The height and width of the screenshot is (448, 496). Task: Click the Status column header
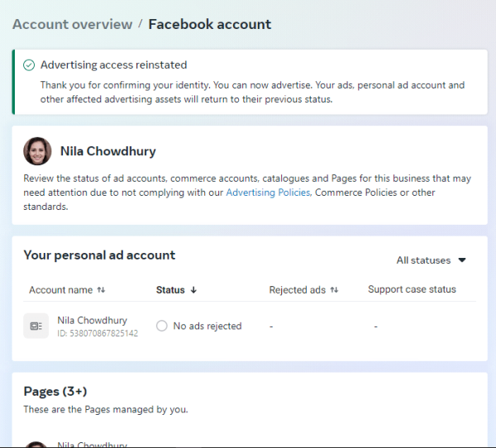click(170, 290)
